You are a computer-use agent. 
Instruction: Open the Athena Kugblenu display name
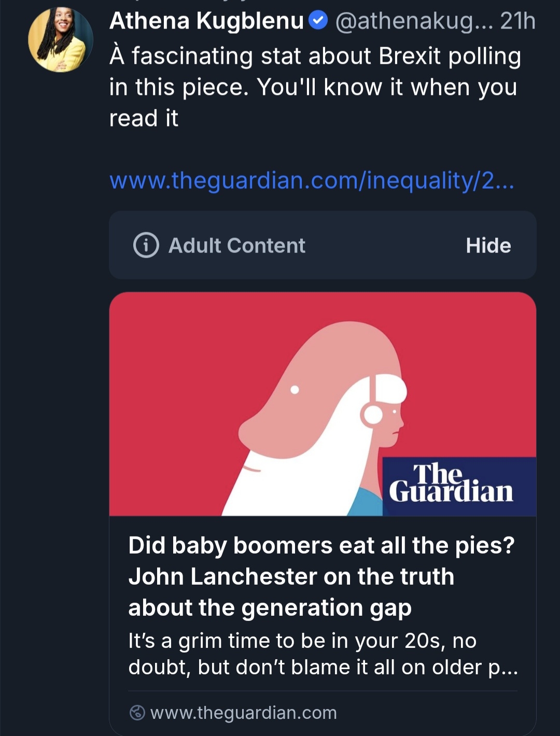click(206, 21)
